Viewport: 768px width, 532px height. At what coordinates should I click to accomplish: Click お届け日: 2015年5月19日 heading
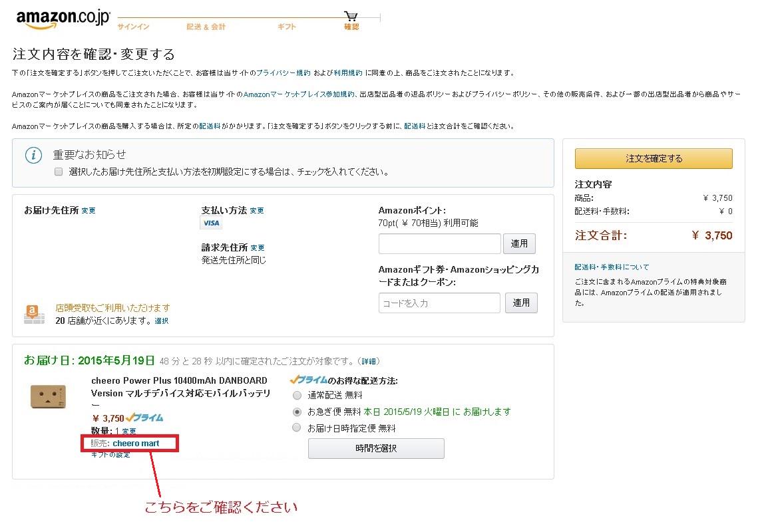tap(89, 360)
